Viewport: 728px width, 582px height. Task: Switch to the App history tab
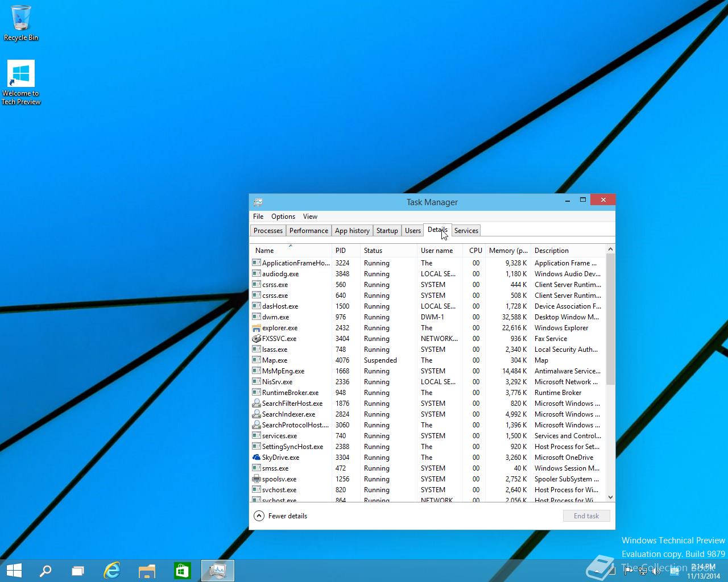coord(352,231)
